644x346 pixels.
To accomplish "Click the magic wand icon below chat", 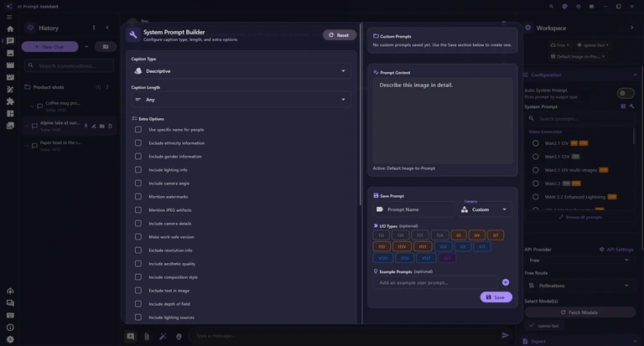I will (163, 336).
